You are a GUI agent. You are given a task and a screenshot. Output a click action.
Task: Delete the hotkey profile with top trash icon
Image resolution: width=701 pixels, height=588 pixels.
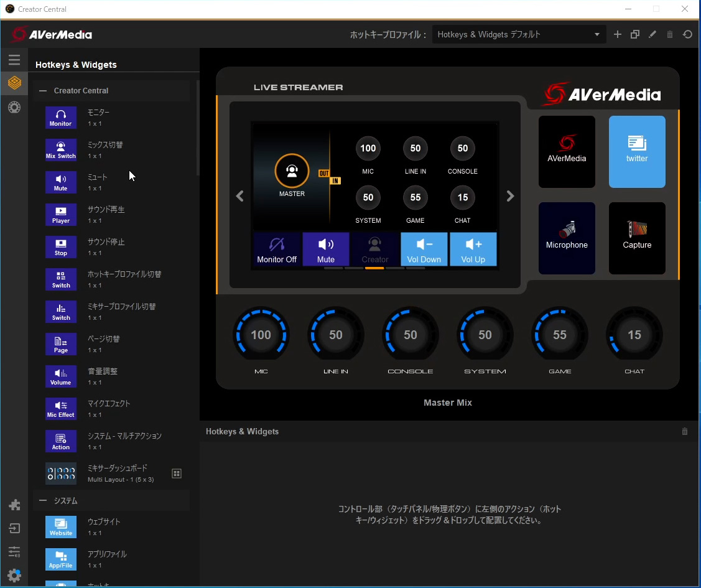click(670, 34)
